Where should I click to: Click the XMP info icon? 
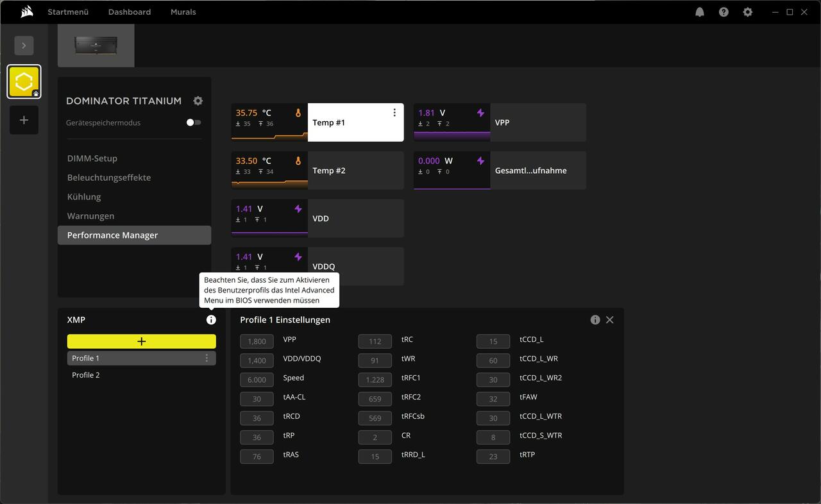click(211, 320)
